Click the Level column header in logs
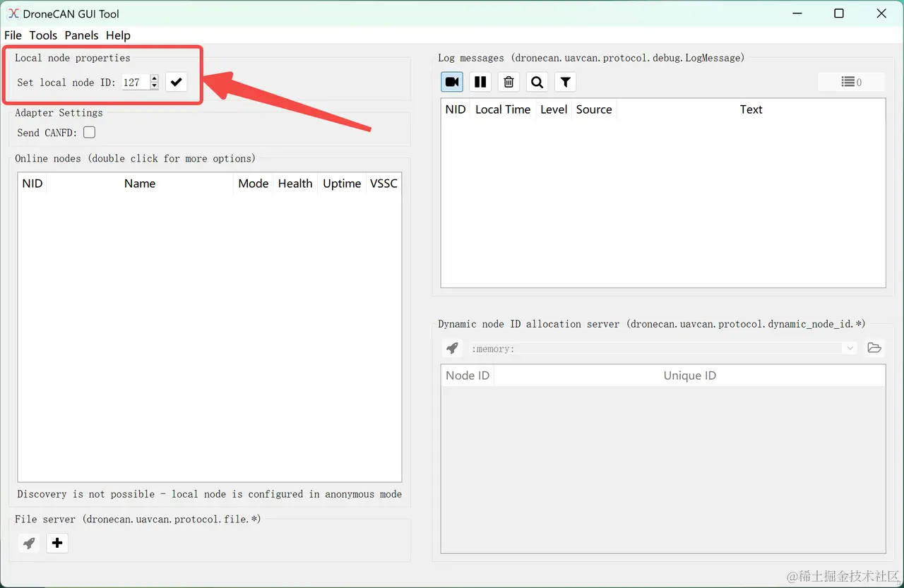The height and width of the screenshot is (588, 904). (x=554, y=109)
